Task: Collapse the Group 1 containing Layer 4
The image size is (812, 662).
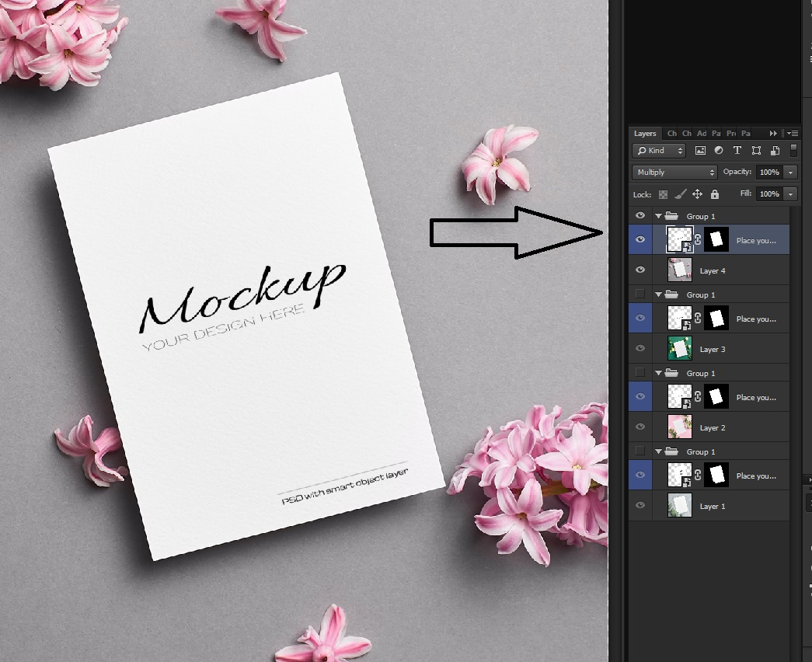Action: point(658,216)
